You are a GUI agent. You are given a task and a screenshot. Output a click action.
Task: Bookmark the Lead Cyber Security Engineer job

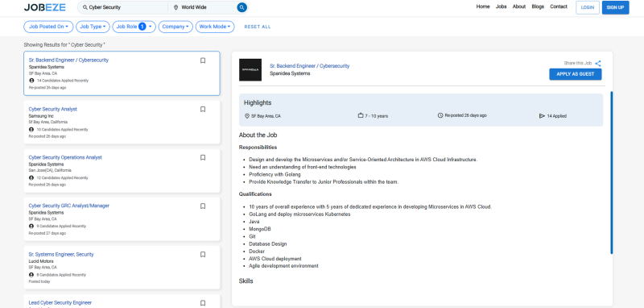(x=203, y=303)
